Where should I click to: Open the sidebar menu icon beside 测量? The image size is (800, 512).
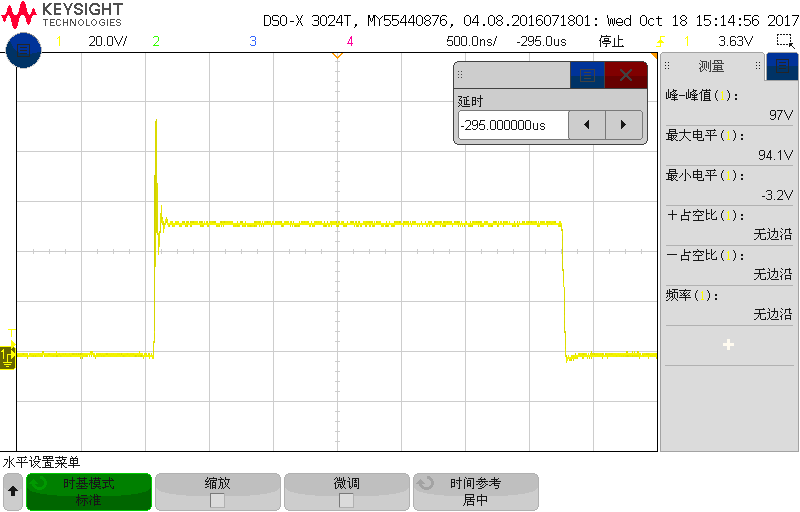[782, 66]
